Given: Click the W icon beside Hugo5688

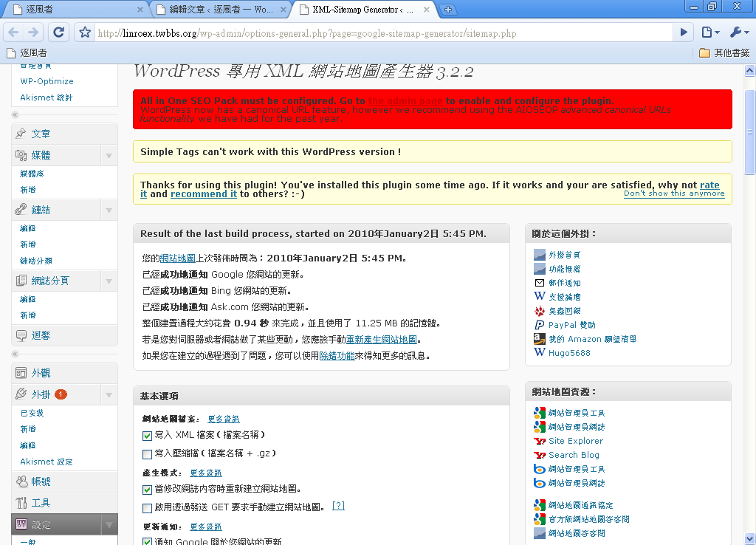Looking at the screenshot, I should click(x=540, y=352).
